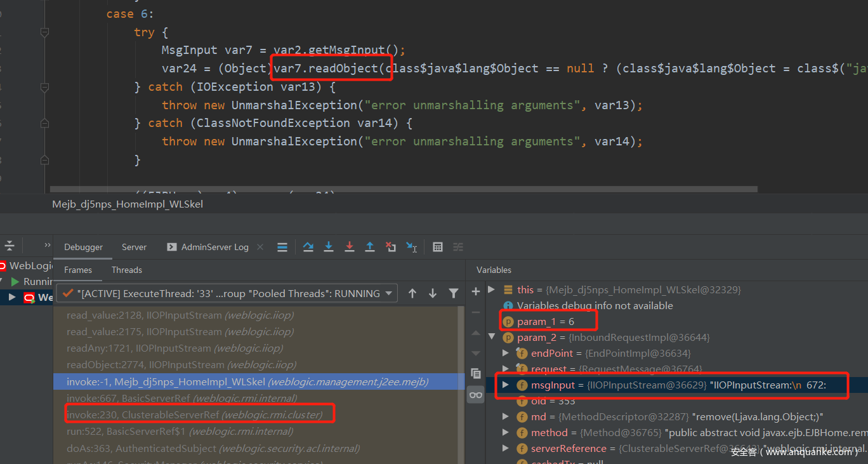Viewport: 868px width, 464px height.
Task: Toggle code fold marker beside try line
Action: click(44, 32)
